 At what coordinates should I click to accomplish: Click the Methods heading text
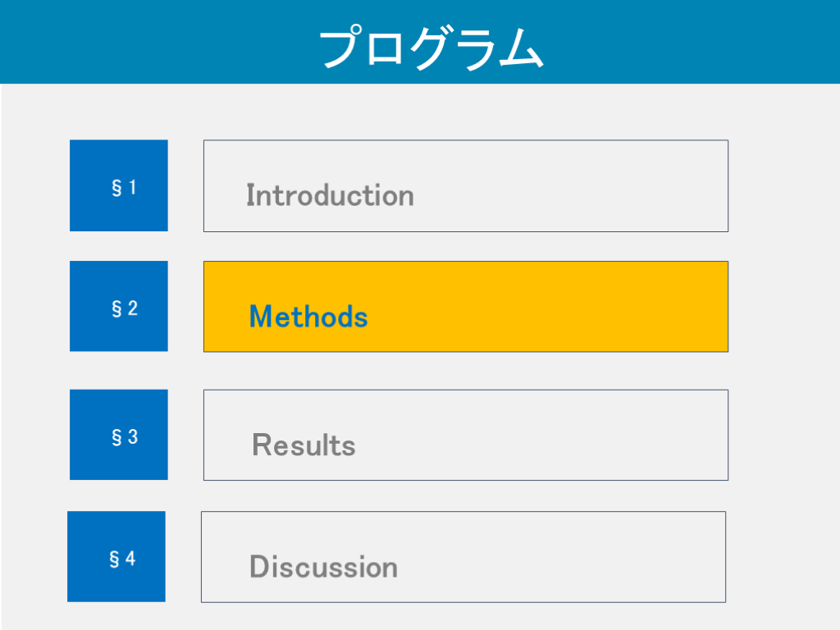308,316
